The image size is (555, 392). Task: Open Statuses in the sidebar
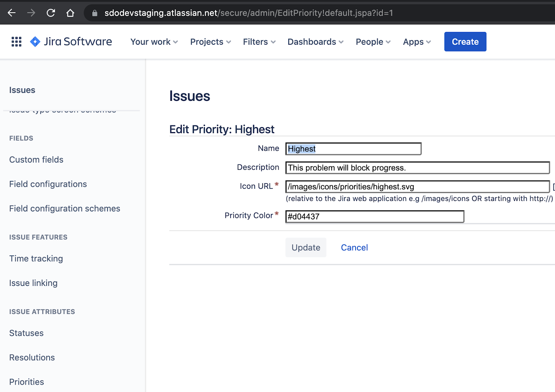pos(26,333)
